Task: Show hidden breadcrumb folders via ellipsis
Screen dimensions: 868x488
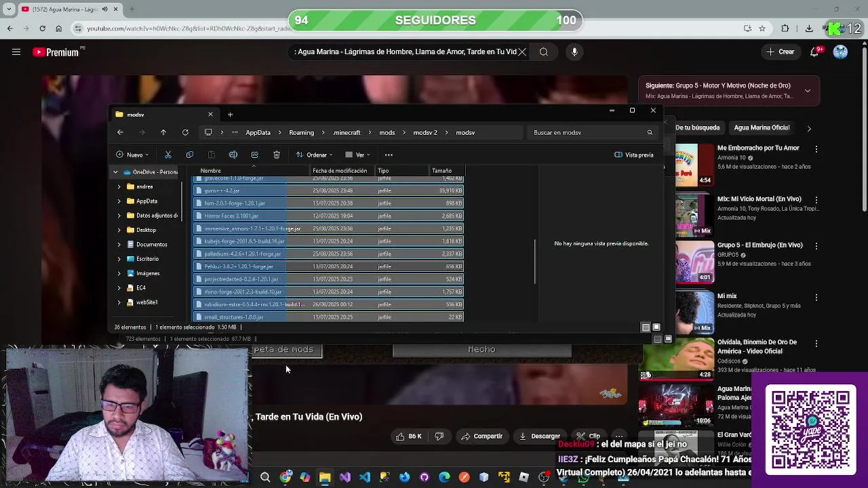Action: click(235, 132)
